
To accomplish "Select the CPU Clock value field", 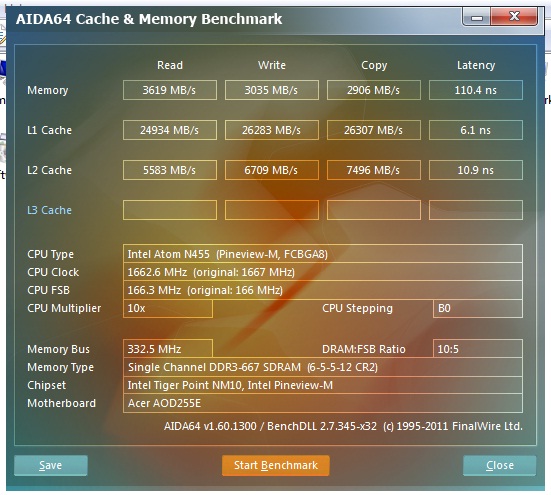I will click(x=323, y=272).
